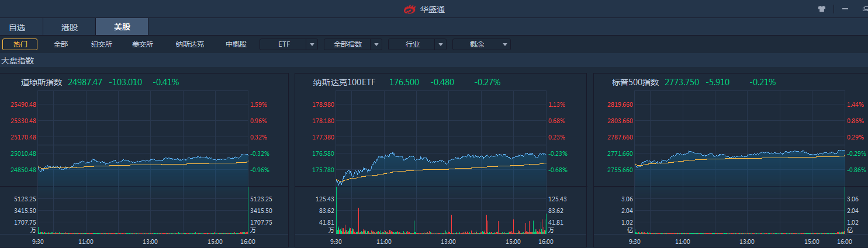Image resolution: width=868 pixels, height=248 pixels.
Task: Select the 全部 filter
Action: tap(61, 44)
